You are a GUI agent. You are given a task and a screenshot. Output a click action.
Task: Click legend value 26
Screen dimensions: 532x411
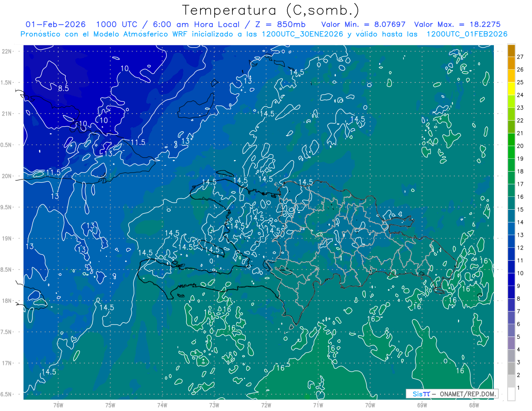[x=520, y=70]
